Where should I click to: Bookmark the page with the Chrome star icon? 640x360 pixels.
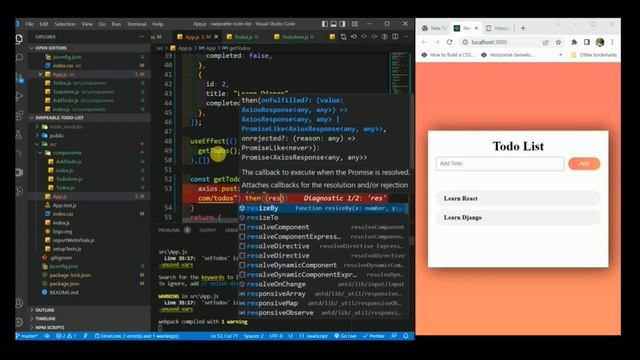tap(558, 42)
